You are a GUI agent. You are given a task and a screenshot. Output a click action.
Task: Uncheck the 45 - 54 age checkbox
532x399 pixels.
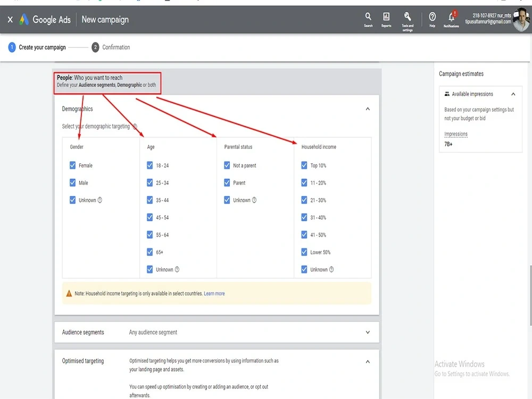pyautogui.click(x=149, y=217)
